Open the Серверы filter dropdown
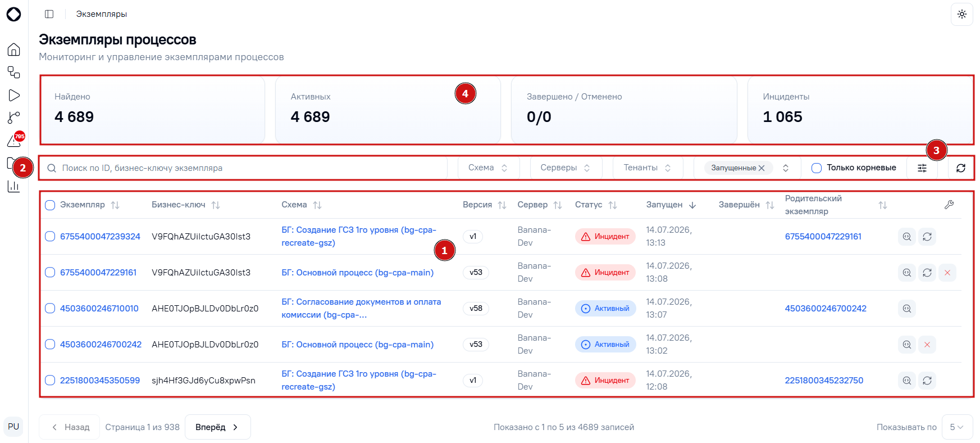Image resolution: width=980 pixels, height=443 pixels. [566, 168]
